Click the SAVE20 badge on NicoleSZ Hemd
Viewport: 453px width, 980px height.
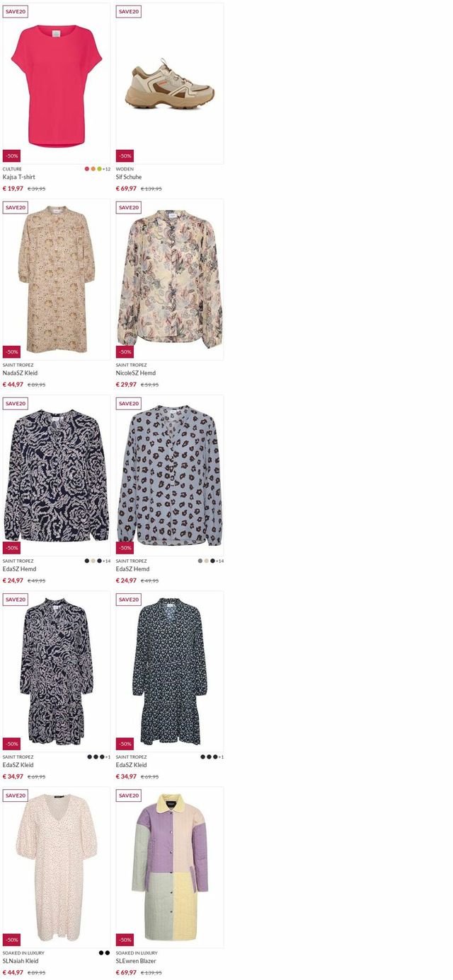(129, 207)
